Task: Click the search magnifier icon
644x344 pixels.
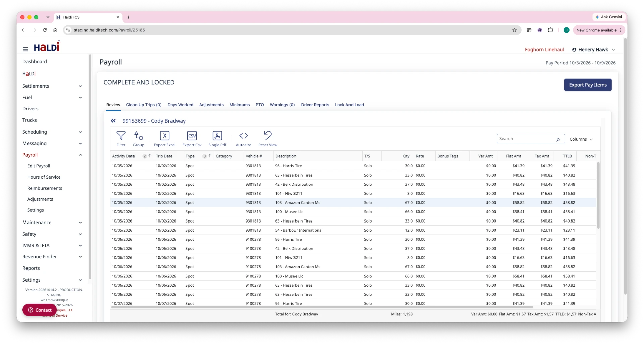Action: click(558, 139)
